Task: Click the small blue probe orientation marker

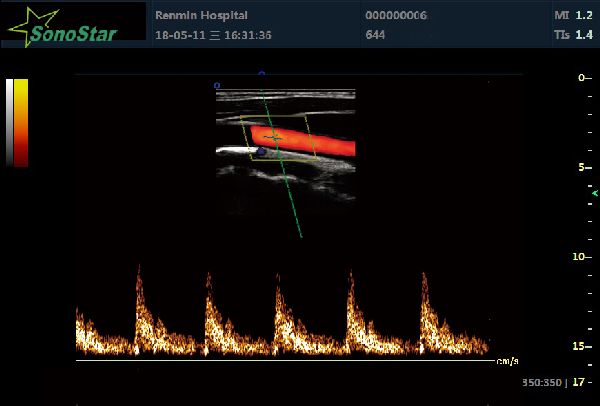Action: 217,86
